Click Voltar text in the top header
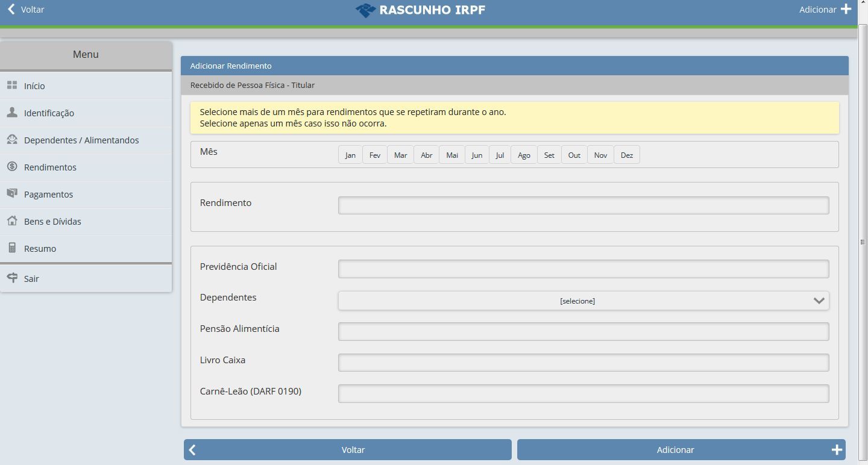This screenshot has height=465, width=868. coord(33,10)
